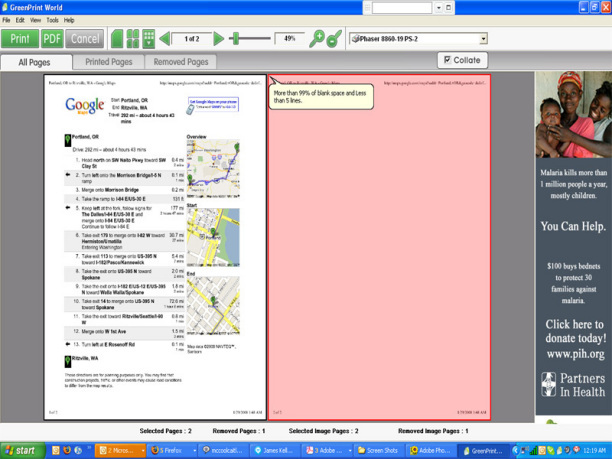612x459 pixels.
Task: Click the PDF export button
Action: 52,39
